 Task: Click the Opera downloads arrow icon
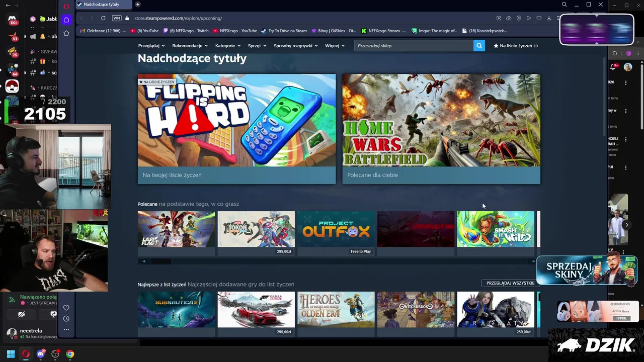(x=549, y=18)
